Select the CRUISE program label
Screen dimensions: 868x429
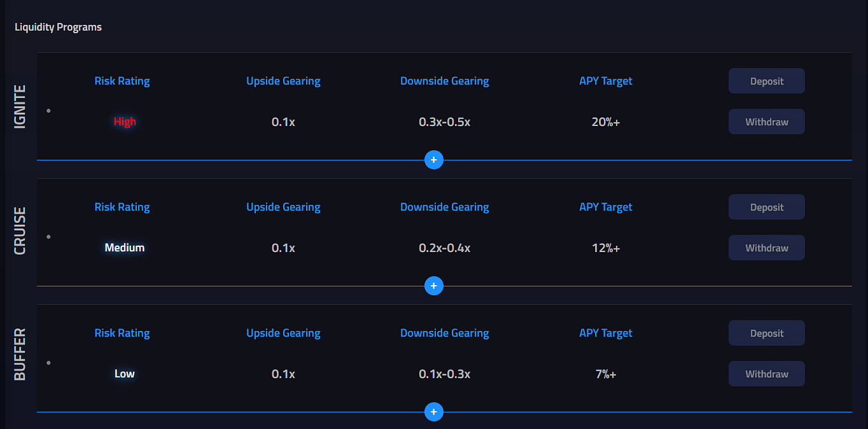[x=19, y=231]
